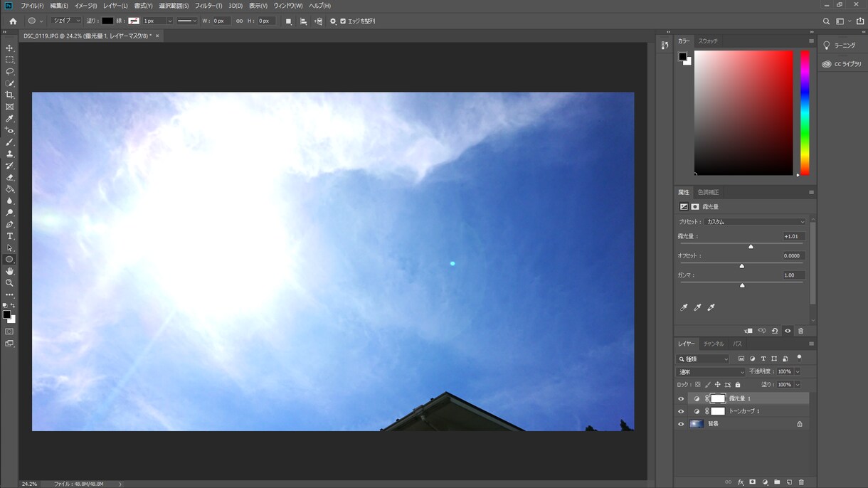Image resolution: width=868 pixels, height=488 pixels.
Task: Hide the 背景 layer
Action: [681, 424]
